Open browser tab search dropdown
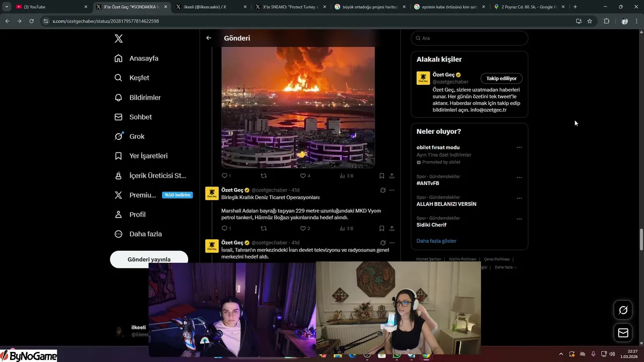Image resolution: width=644 pixels, height=362 pixels. 7,7
